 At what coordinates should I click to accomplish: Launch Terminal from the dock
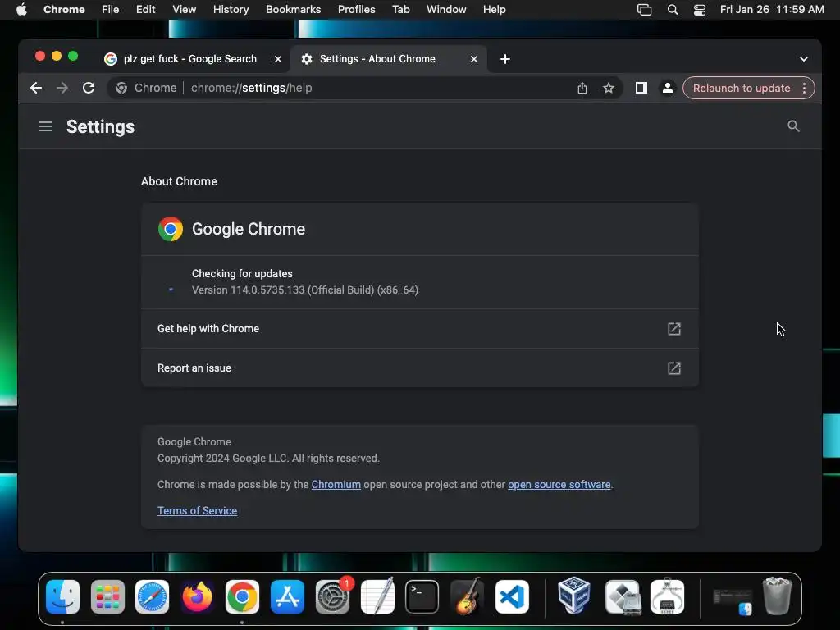pyautogui.click(x=422, y=597)
